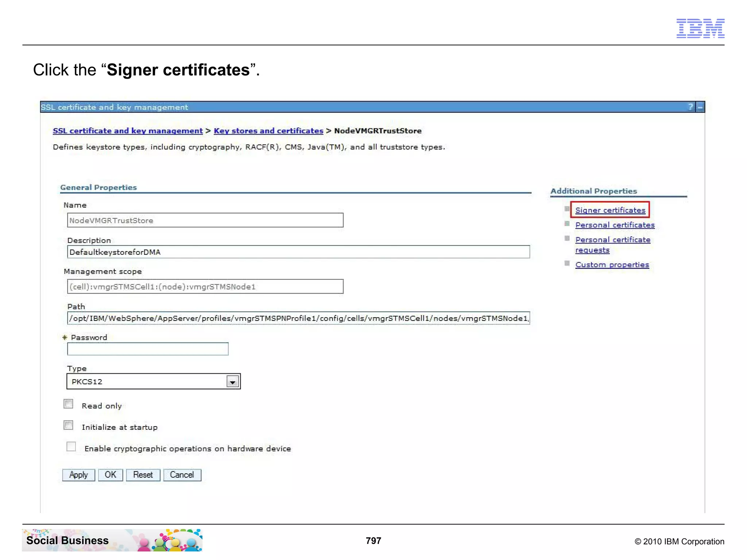Open the Signer certificates link
The height and width of the screenshot is (560, 747).
610,210
